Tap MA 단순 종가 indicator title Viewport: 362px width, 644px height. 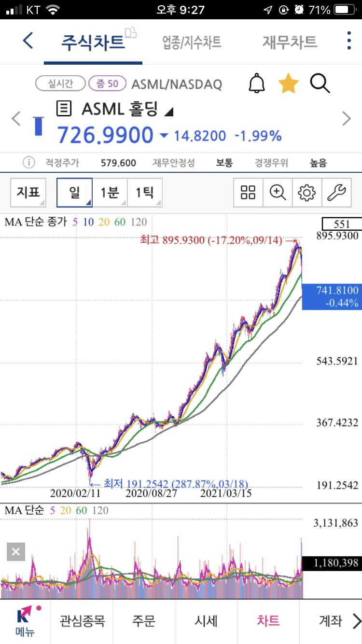click(36, 222)
